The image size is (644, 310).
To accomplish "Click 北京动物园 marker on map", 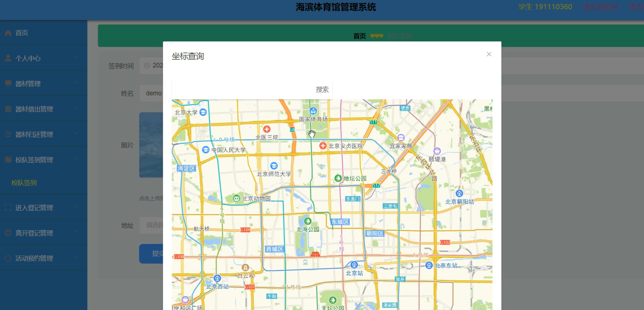I will pyautogui.click(x=236, y=198).
